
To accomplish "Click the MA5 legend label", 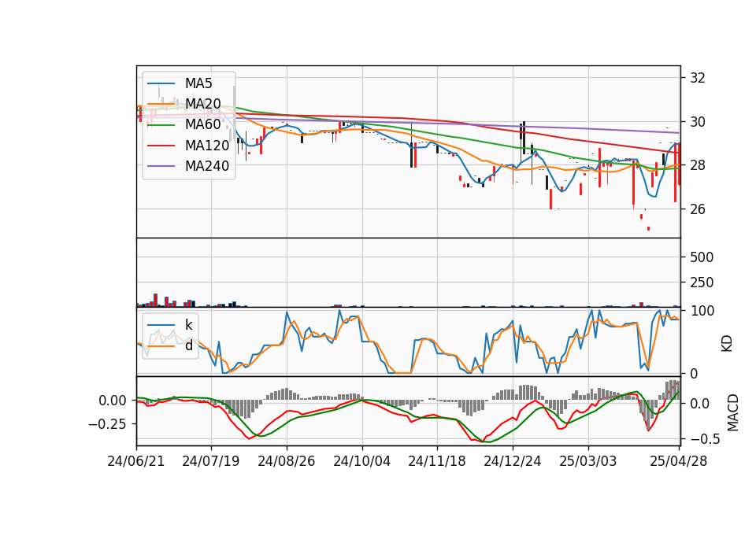I will point(198,83).
